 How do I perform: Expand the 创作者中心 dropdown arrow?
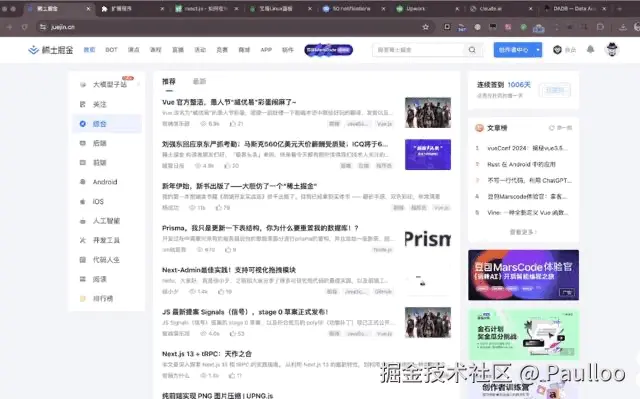tap(538, 50)
